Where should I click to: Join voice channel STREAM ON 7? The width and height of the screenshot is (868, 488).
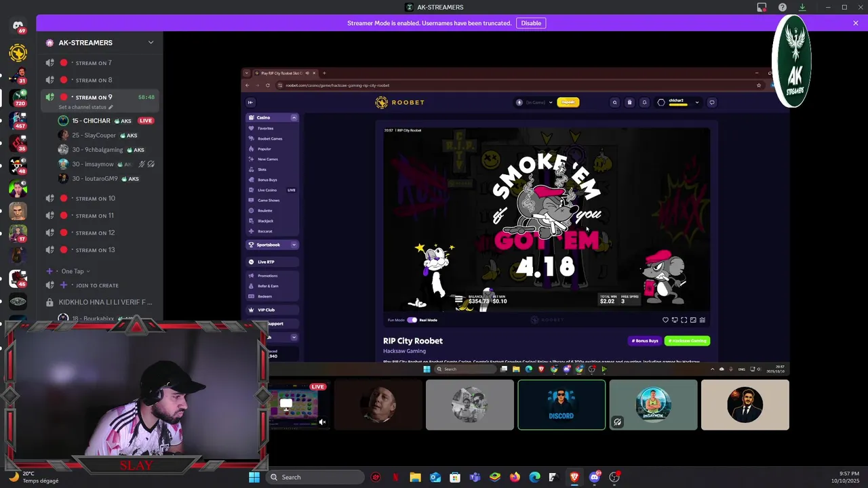(x=100, y=63)
